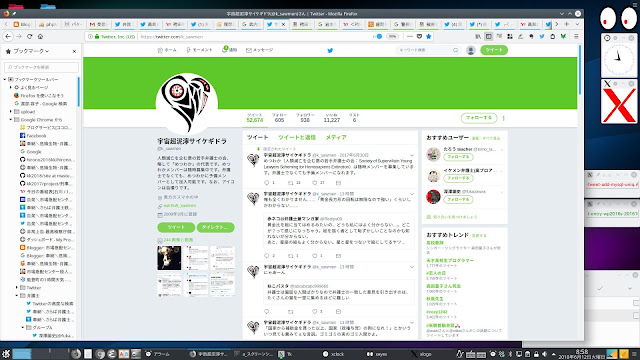Click the Facebook bookmark in sidebar
The height and width of the screenshot is (360, 640).
coord(36,136)
